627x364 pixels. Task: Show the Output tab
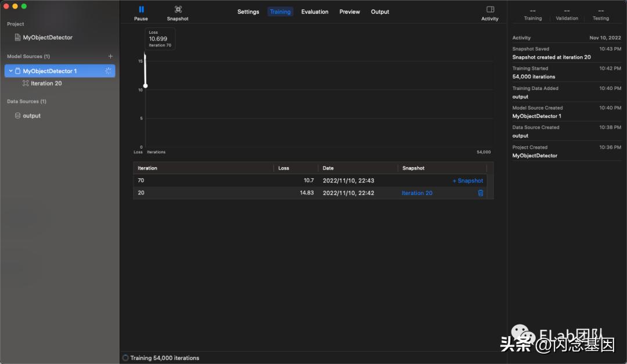[380, 12]
